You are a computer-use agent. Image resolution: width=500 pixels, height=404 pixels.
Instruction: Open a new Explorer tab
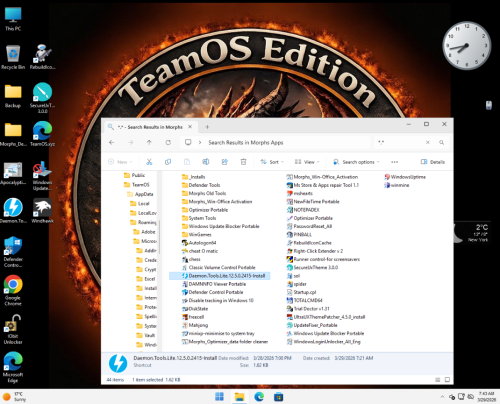207,127
